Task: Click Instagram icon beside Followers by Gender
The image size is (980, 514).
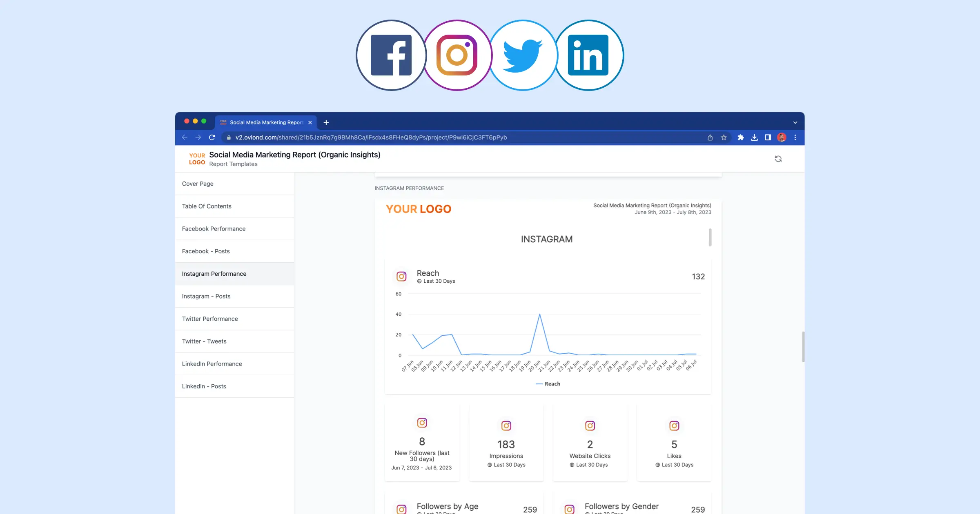Action: (569, 509)
